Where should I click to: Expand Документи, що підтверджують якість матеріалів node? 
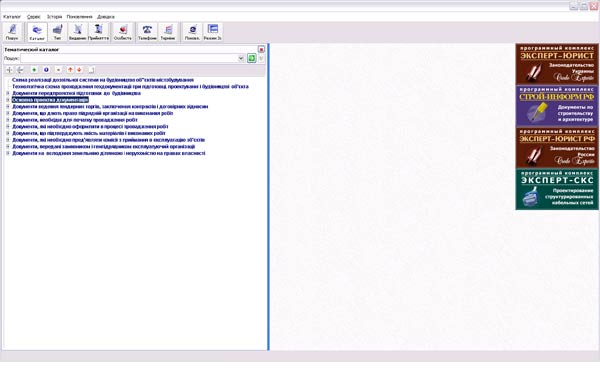8,133
